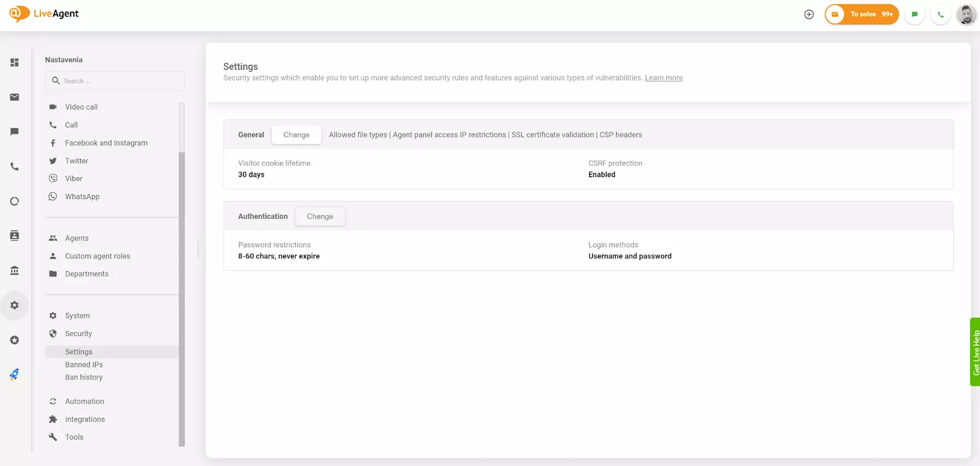Open the dashboard icon in left rail
The width and height of the screenshot is (980, 466).
coord(15,63)
